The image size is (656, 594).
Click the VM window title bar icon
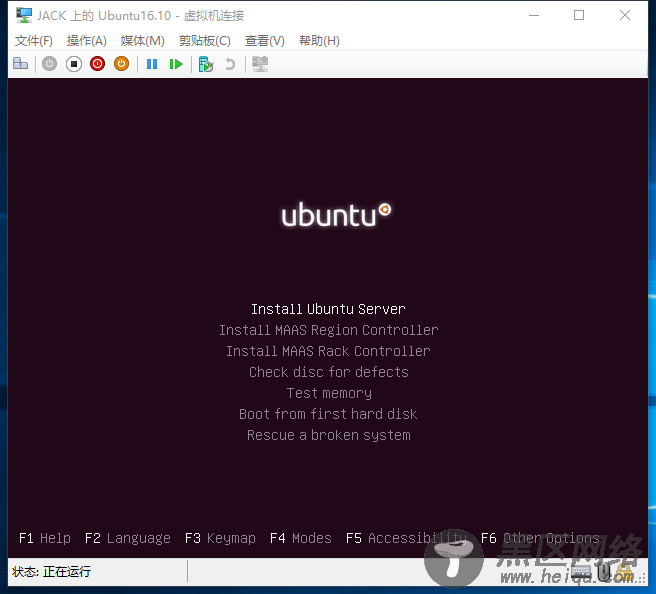[x=24, y=15]
